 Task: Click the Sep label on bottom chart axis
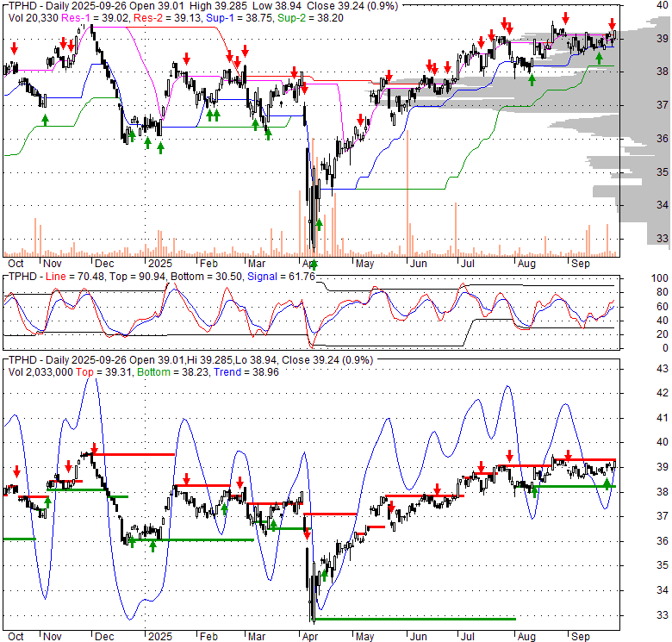[581, 637]
